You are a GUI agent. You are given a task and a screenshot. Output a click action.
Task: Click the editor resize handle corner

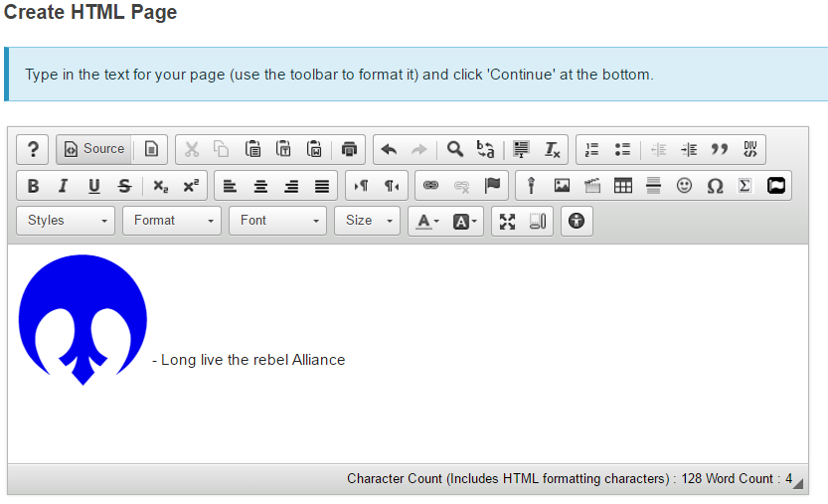coord(797,483)
